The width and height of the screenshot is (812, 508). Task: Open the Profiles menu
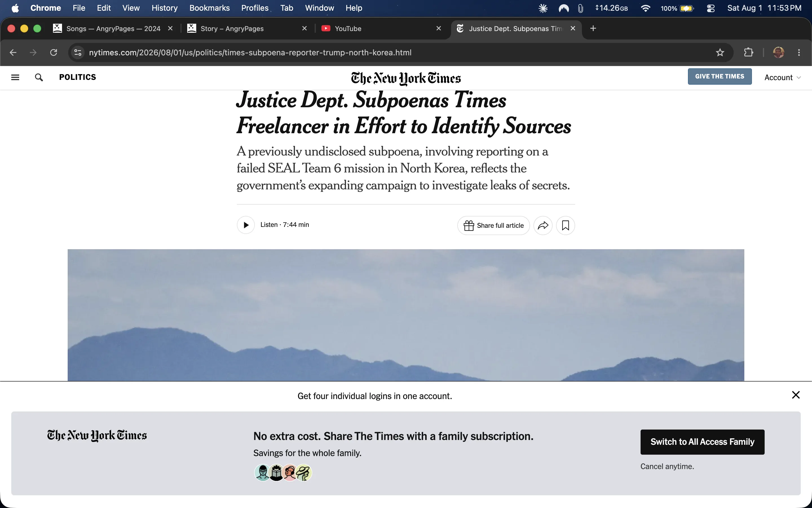[x=255, y=8]
